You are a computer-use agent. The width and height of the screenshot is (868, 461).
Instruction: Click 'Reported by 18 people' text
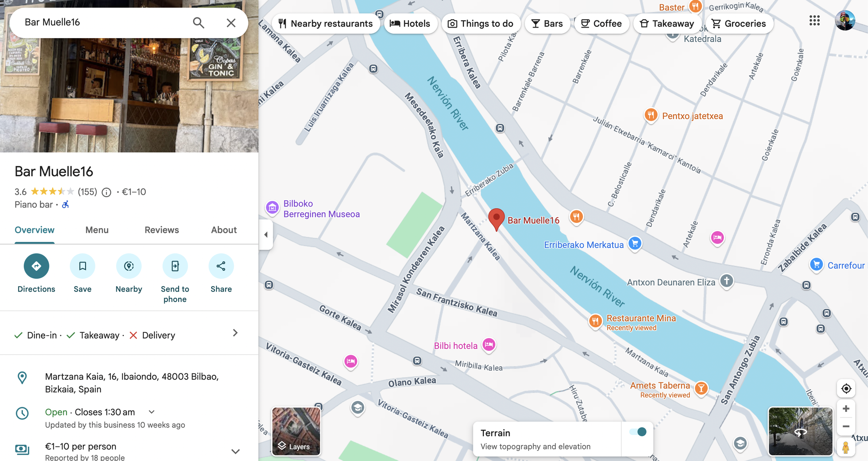85,457
